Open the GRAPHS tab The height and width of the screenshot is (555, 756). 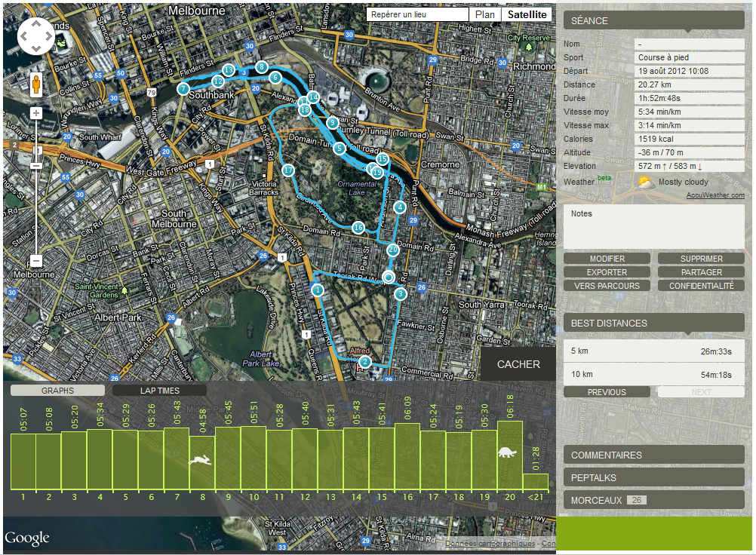click(57, 391)
